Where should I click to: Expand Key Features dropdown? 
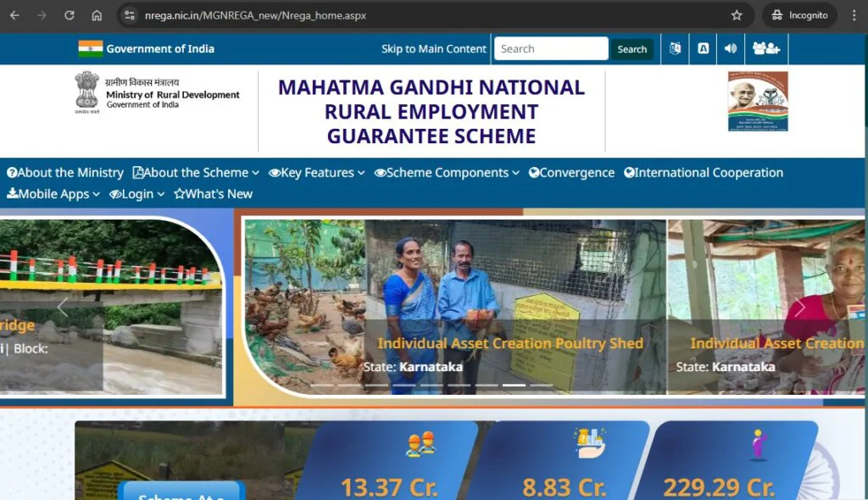[317, 173]
